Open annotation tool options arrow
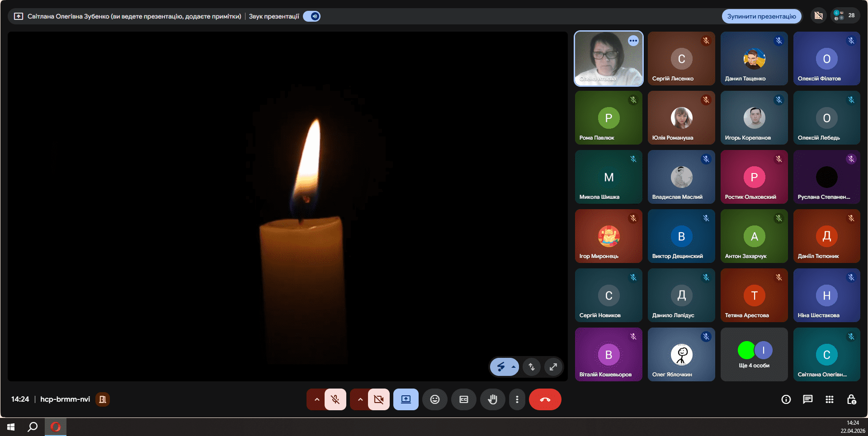The width and height of the screenshot is (868, 436). tap(514, 367)
